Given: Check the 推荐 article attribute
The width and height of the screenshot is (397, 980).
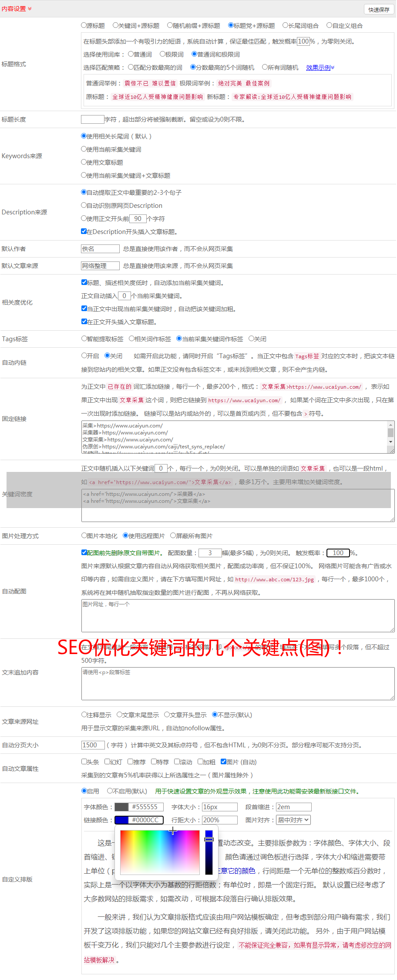Looking at the screenshot, I should 131,762.
